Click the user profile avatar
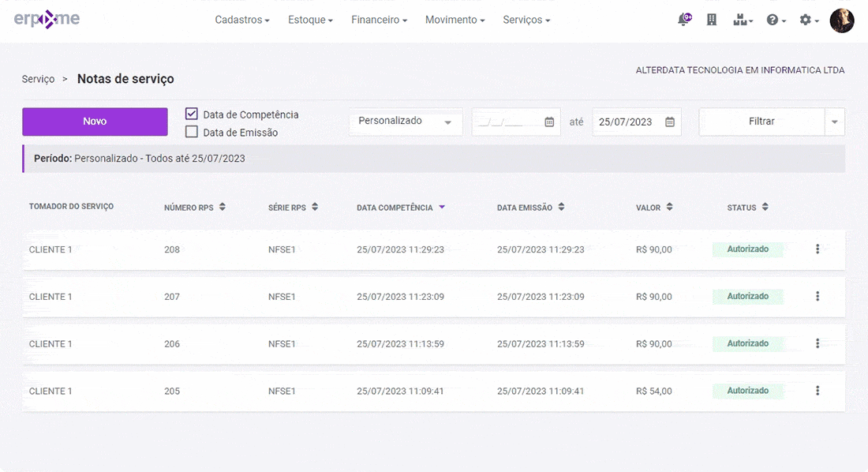This screenshot has width=868, height=472. click(842, 20)
